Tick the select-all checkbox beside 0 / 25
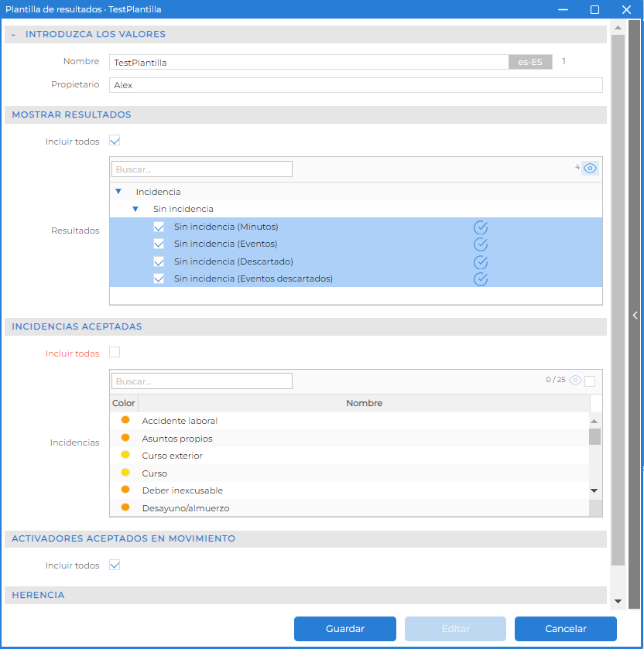Image resolution: width=644 pixels, height=649 pixels. coord(590,381)
